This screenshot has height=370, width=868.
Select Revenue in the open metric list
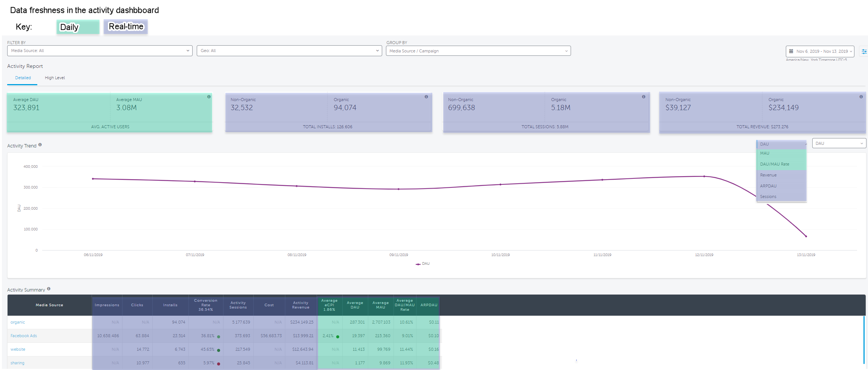pos(768,175)
